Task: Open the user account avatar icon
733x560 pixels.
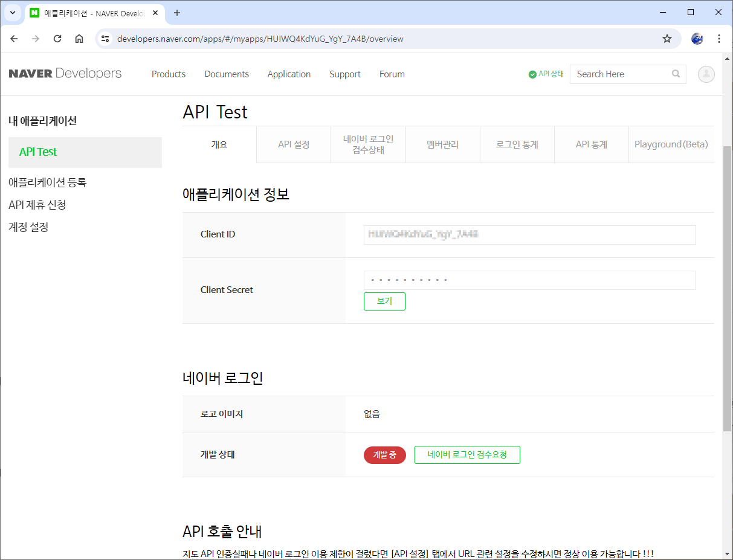Action: (706, 74)
